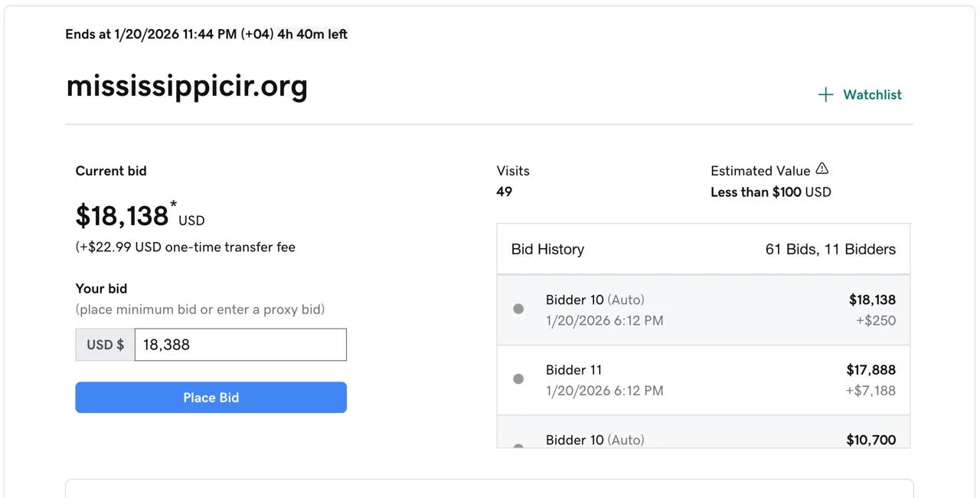Select the Bidder 11 $17,888 bid row

pos(703,380)
